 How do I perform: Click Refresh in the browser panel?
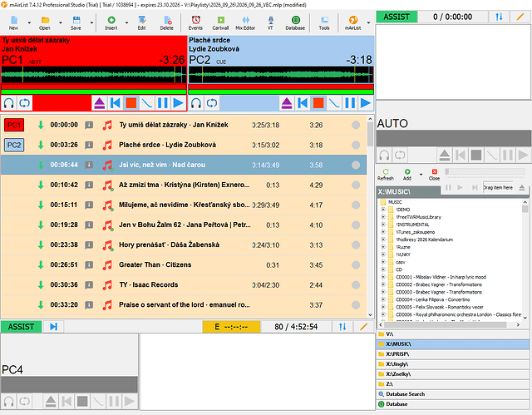[x=386, y=175]
